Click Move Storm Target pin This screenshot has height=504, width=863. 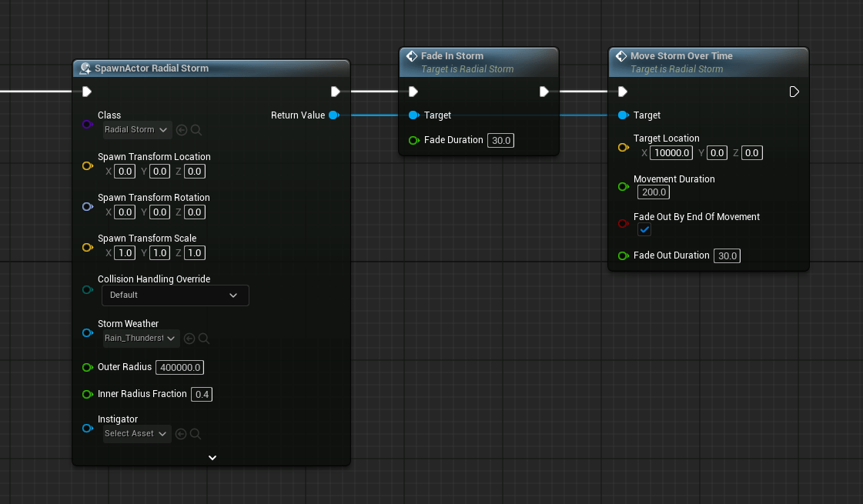[623, 115]
